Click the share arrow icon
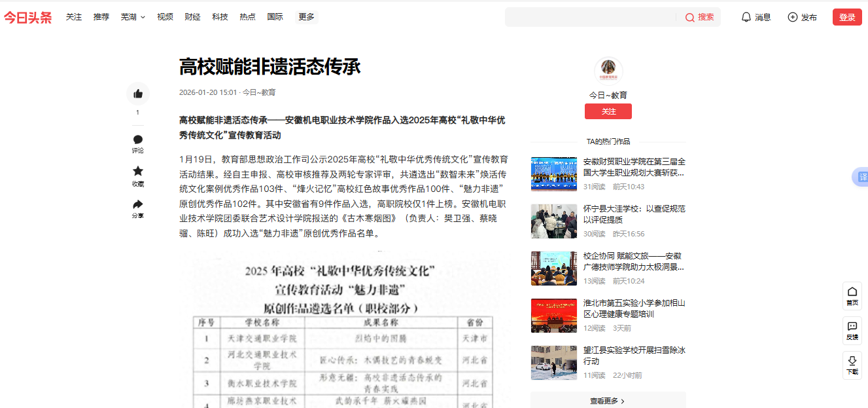Image resolution: width=868 pixels, height=408 pixels. pyautogui.click(x=138, y=204)
